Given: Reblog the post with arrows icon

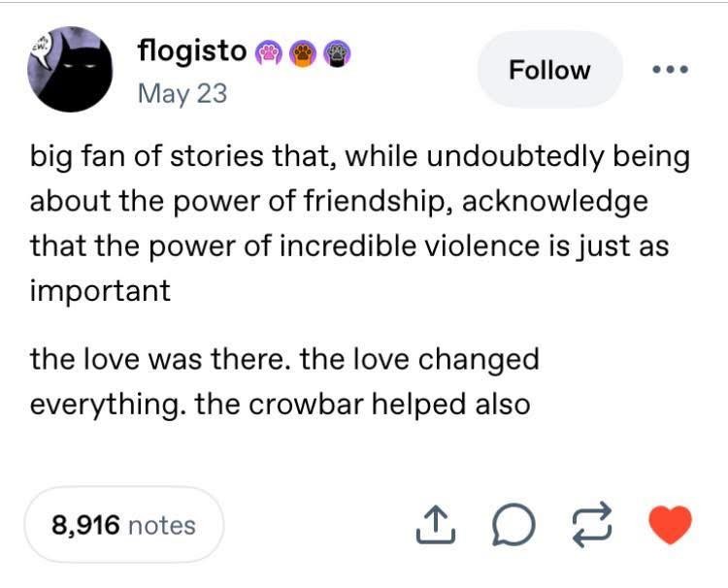Looking at the screenshot, I should pyautogui.click(x=591, y=524).
